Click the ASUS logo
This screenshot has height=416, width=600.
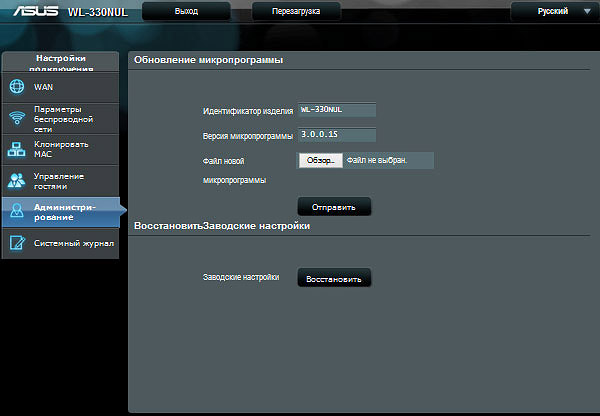coord(36,11)
